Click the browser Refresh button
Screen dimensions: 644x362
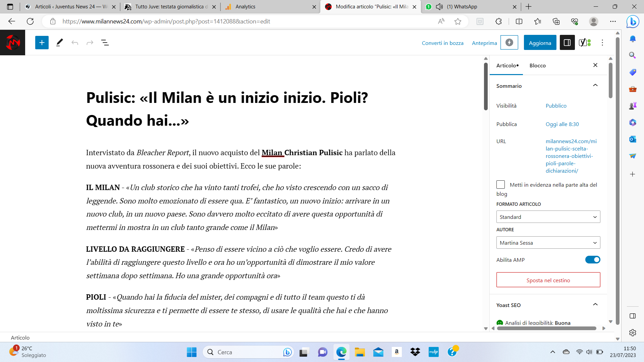pyautogui.click(x=30, y=21)
